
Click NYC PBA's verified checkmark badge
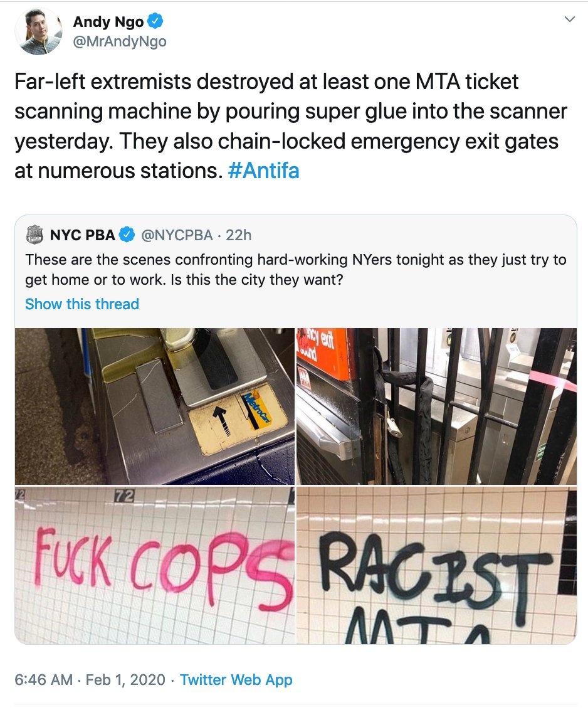click(127, 235)
